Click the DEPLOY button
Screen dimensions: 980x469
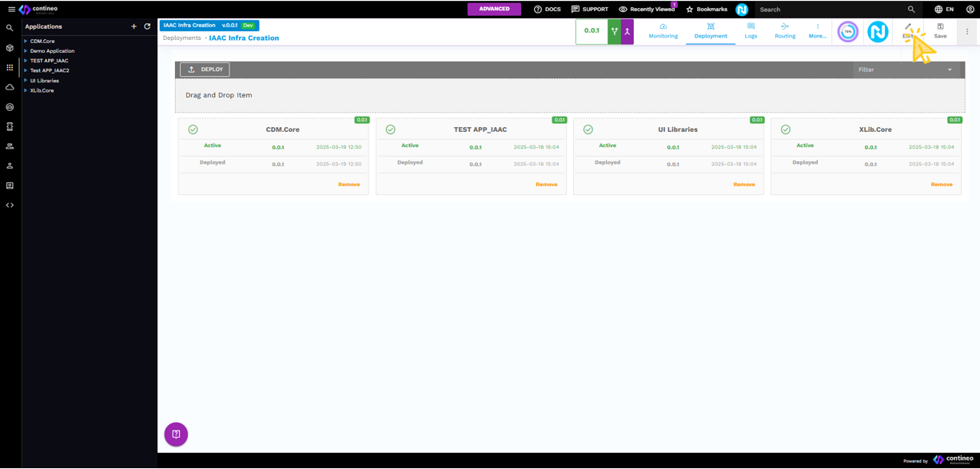205,70
